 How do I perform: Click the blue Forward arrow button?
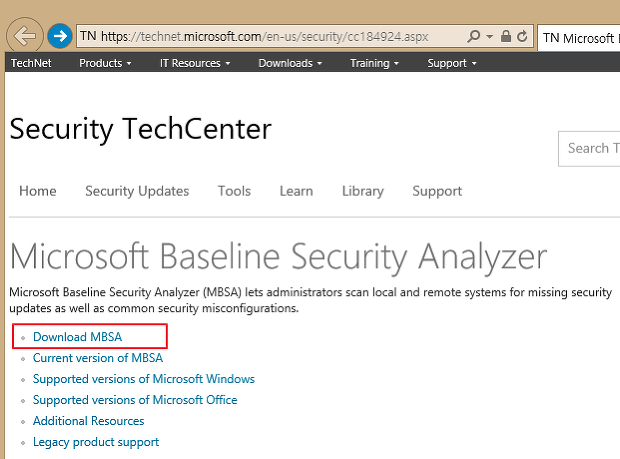point(60,36)
